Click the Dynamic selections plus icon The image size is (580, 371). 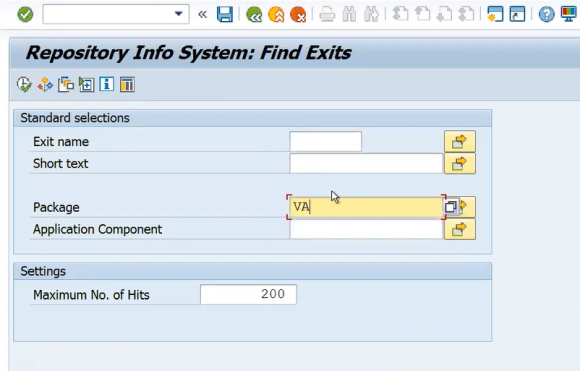tap(86, 84)
